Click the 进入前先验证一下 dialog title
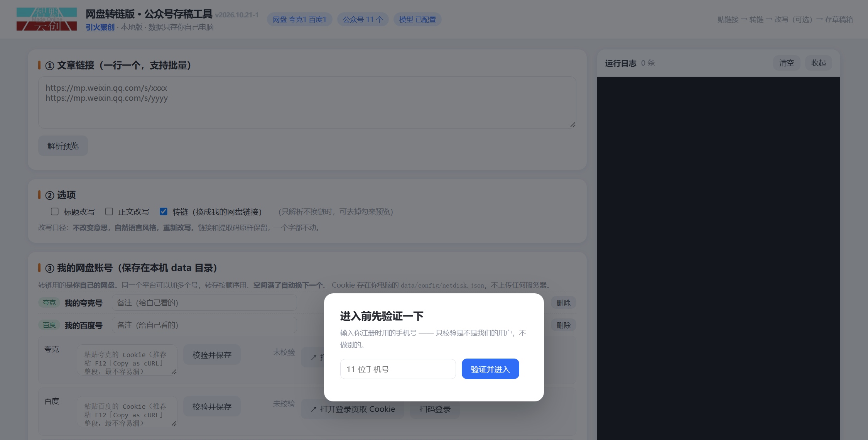Viewport: 868px width, 440px height. 382,316
